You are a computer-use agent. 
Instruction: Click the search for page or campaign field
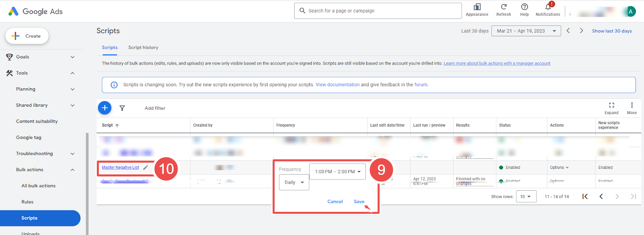point(378,11)
